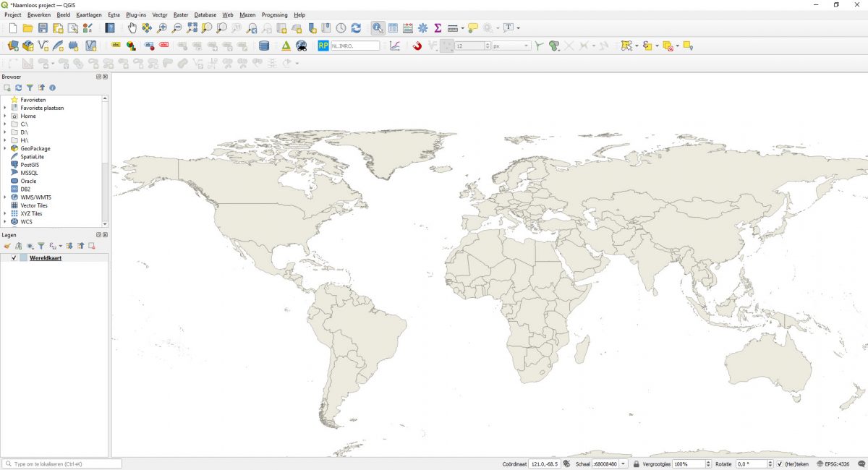Open the Vector menu
868x470 pixels.
(x=158, y=14)
